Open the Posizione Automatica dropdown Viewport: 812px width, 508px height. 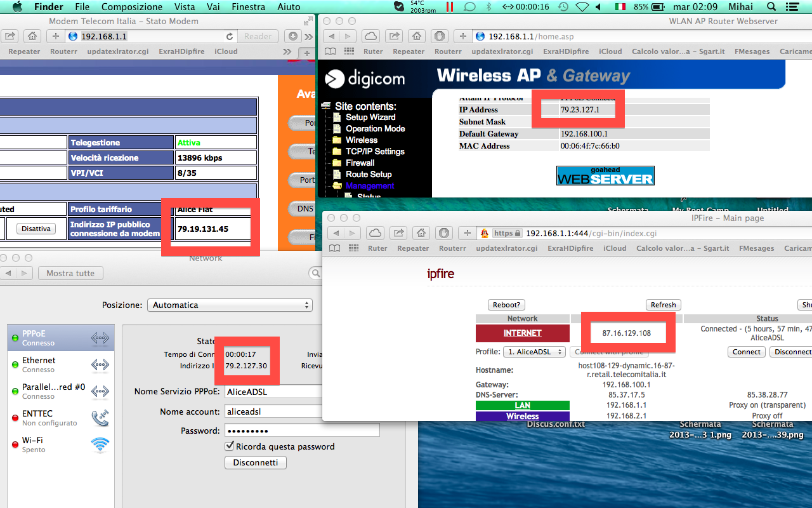click(230, 305)
